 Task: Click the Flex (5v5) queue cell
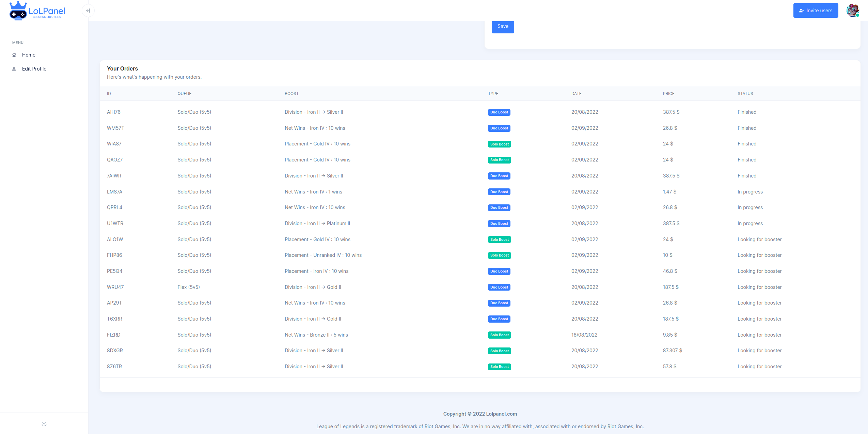[188, 287]
